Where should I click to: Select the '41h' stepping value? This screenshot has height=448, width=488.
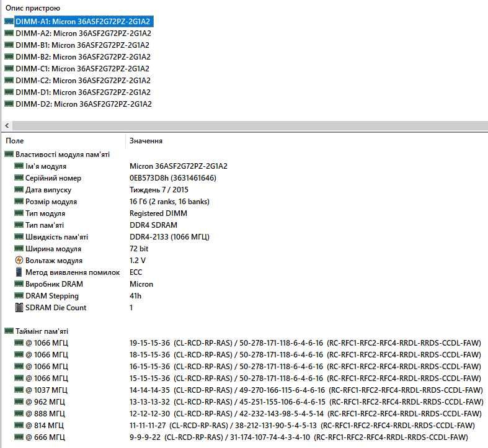[x=135, y=296]
